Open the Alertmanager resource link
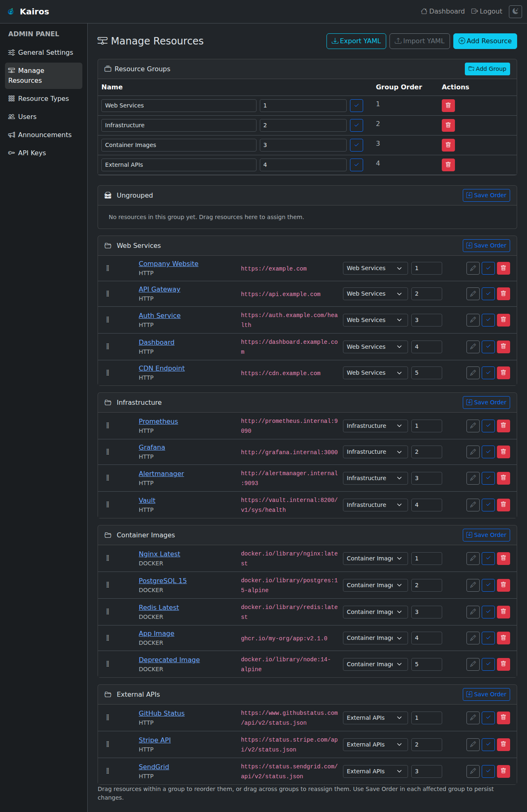The height and width of the screenshot is (812, 527). (x=161, y=474)
